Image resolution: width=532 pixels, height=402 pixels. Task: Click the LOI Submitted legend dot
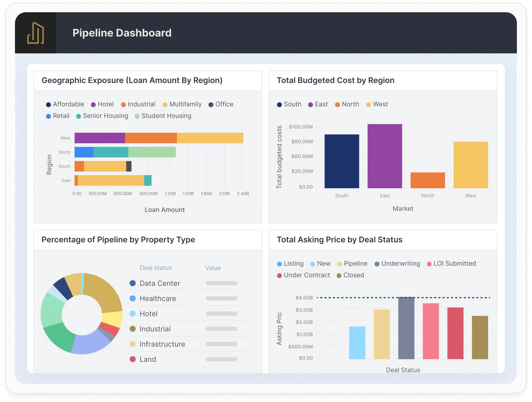point(429,264)
